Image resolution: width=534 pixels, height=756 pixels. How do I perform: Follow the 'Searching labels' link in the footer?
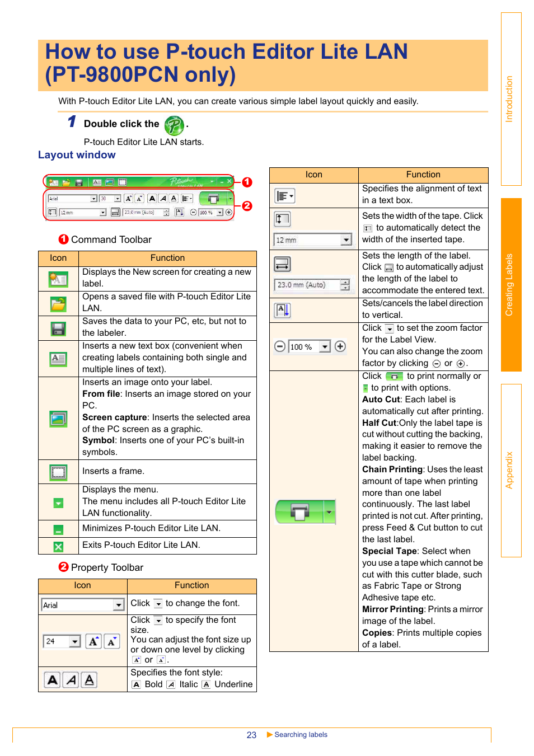[301, 735]
